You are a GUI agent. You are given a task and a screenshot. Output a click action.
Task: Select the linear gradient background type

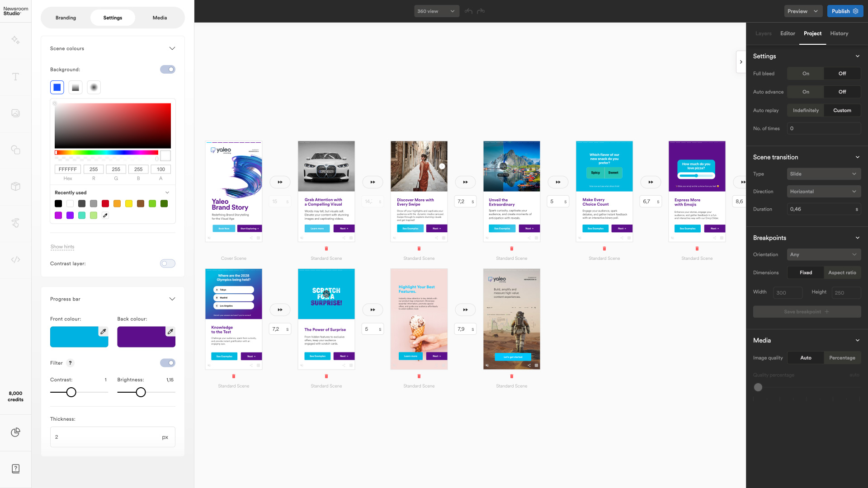tap(75, 88)
